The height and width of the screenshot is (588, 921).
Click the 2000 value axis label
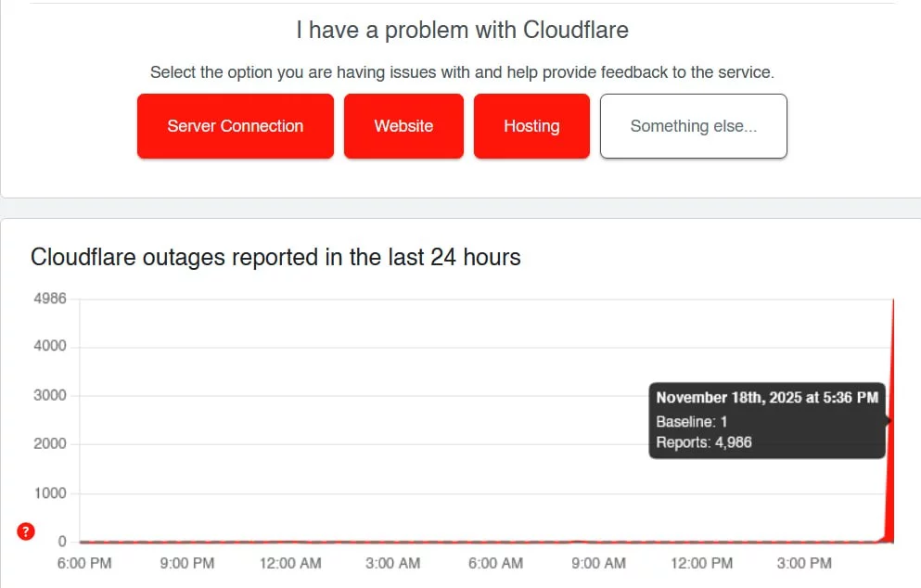50,443
